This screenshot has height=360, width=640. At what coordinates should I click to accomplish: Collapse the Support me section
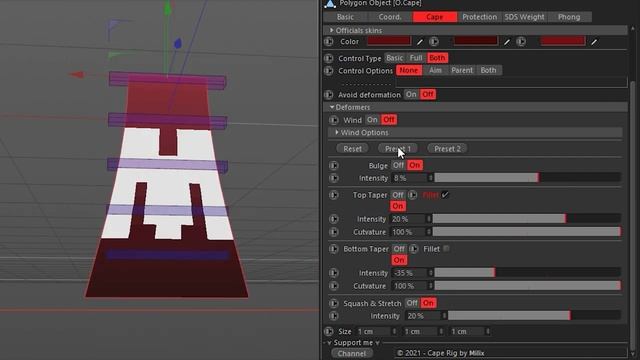point(329,343)
